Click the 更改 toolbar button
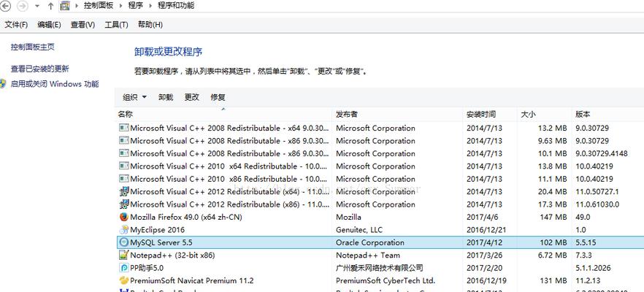Screen dimensions: 644x292 [191, 97]
